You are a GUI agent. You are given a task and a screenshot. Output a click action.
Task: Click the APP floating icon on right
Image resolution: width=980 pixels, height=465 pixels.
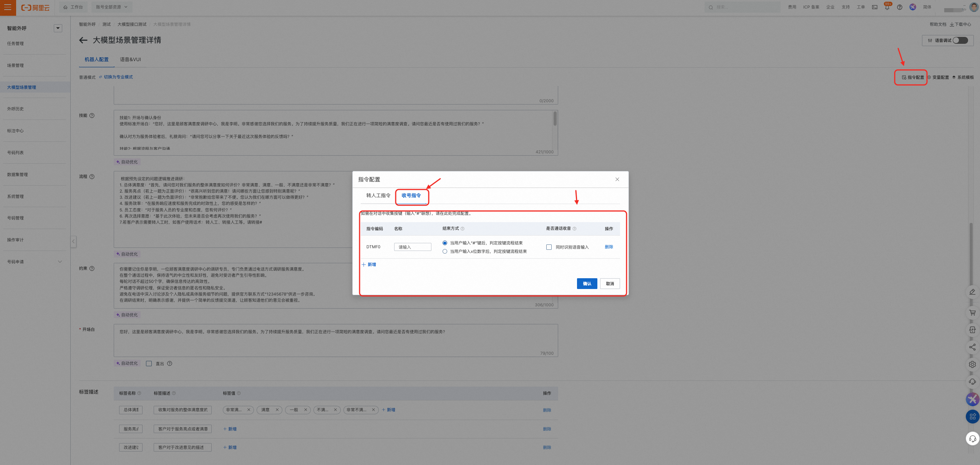(x=972, y=330)
